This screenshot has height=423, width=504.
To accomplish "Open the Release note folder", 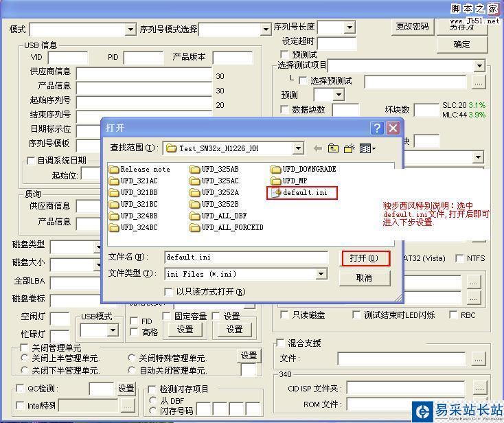I will 139,169.
